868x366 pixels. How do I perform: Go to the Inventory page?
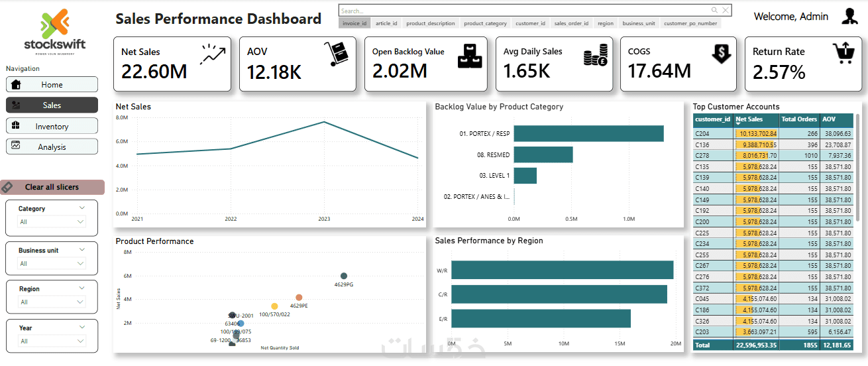click(x=52, y=126)
